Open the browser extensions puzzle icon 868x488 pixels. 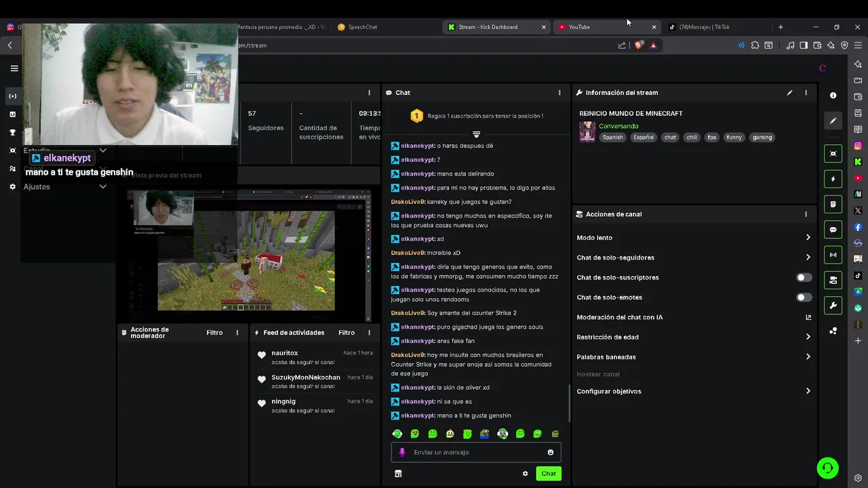coord(755,45)
